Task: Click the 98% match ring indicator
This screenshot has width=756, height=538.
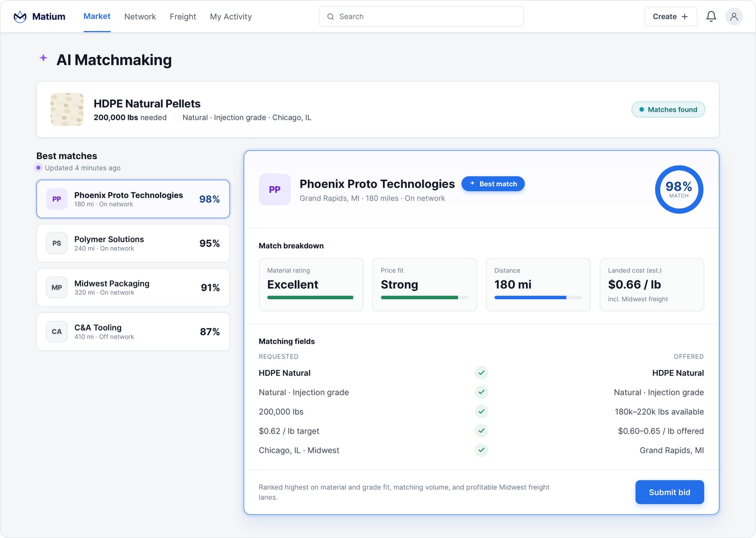Action: pos(679,189)
